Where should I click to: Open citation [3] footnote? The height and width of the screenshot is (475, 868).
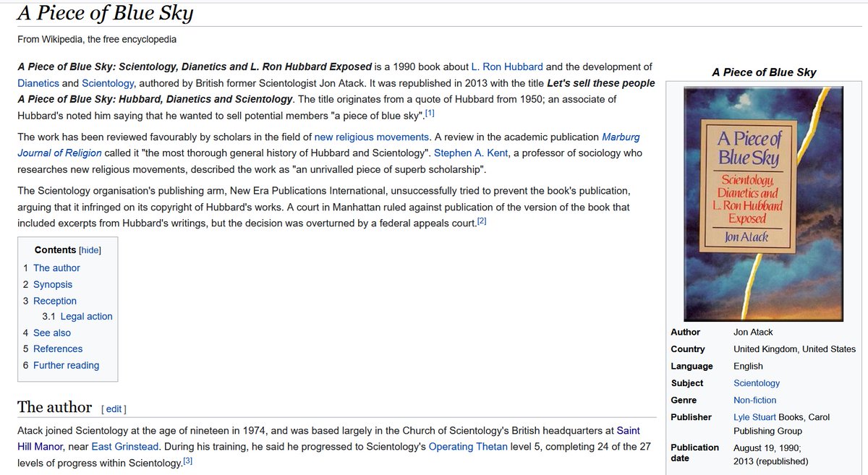188,461
